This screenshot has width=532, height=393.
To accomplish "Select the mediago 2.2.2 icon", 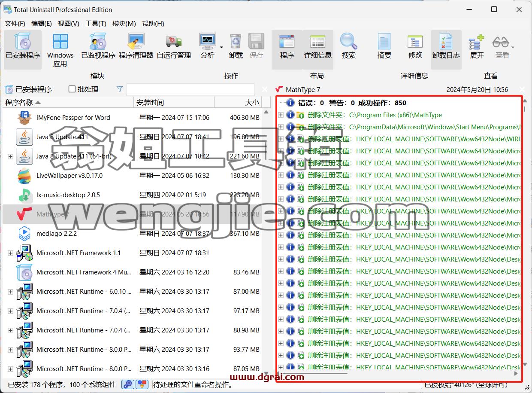I will coord(24,233).
